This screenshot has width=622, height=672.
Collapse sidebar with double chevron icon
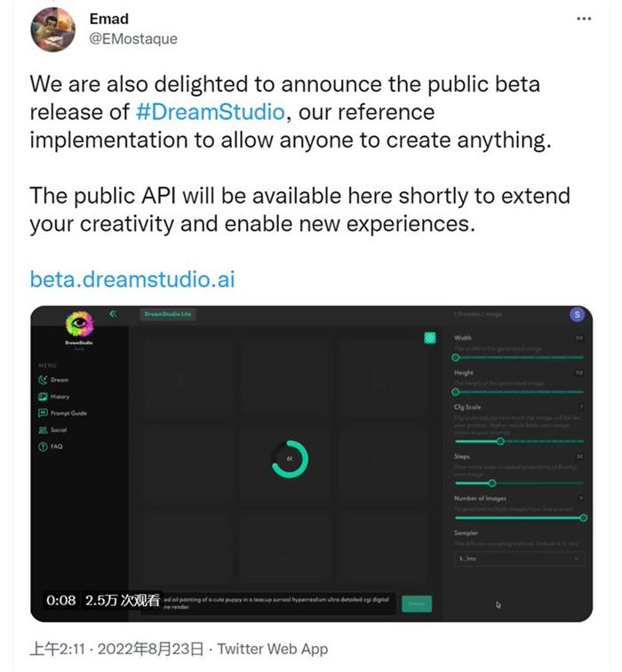(113, 314)
